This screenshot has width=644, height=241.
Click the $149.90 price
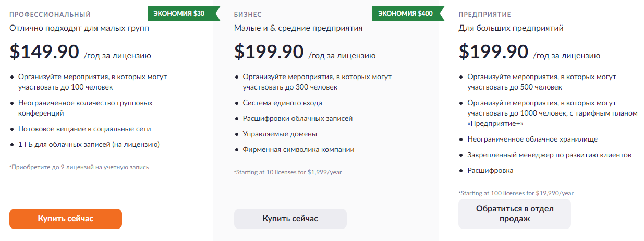[x=44, y=52]
